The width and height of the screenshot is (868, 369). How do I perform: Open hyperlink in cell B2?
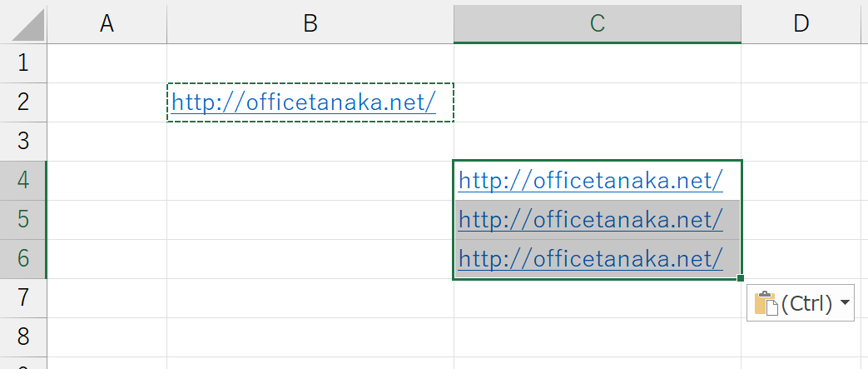(x=303, y=102)
